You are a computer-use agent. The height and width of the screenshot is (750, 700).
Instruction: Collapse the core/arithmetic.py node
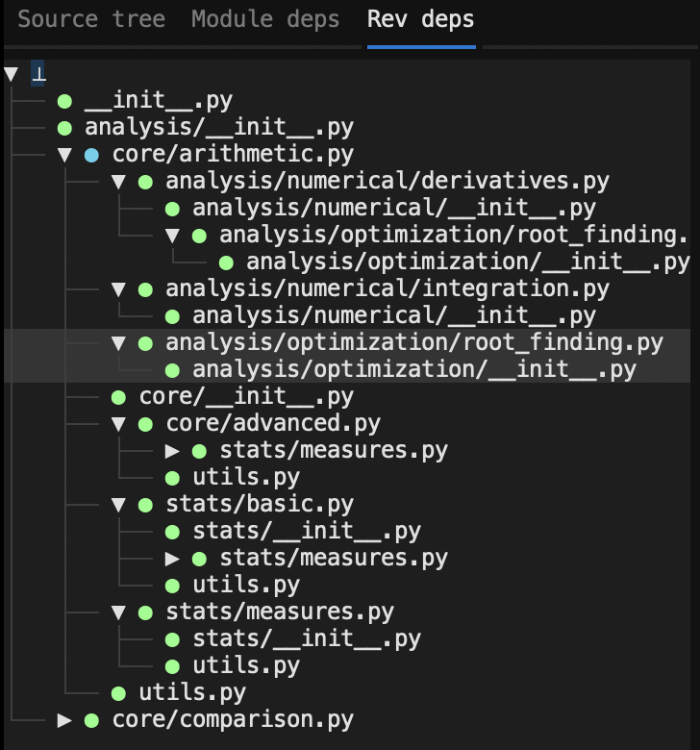[64, 155]
